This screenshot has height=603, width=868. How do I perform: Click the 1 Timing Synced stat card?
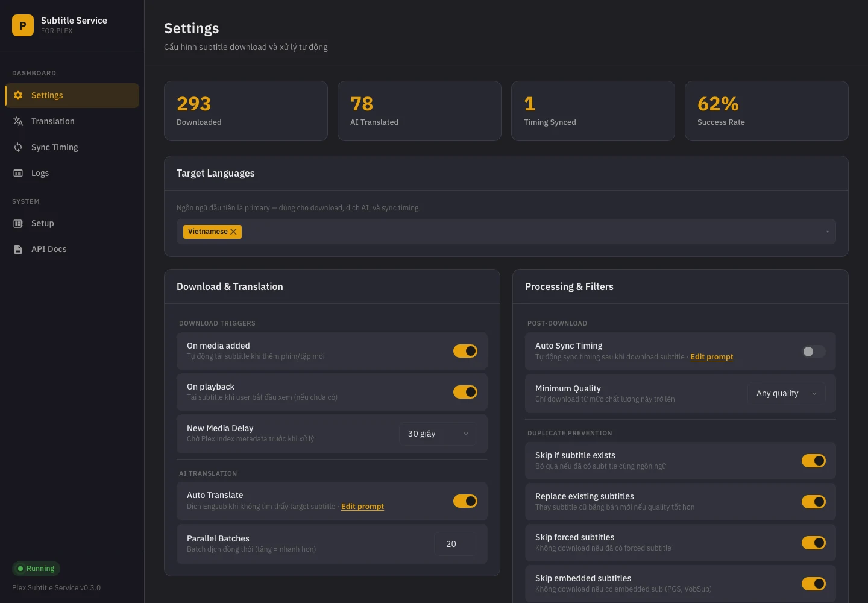(x=593, y=111)
